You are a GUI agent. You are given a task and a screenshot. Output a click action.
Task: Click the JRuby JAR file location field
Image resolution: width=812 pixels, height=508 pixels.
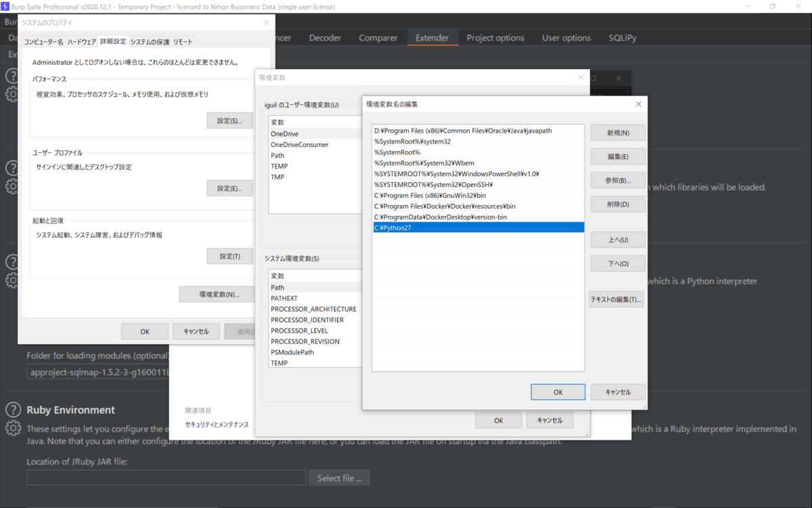(166, 478)
